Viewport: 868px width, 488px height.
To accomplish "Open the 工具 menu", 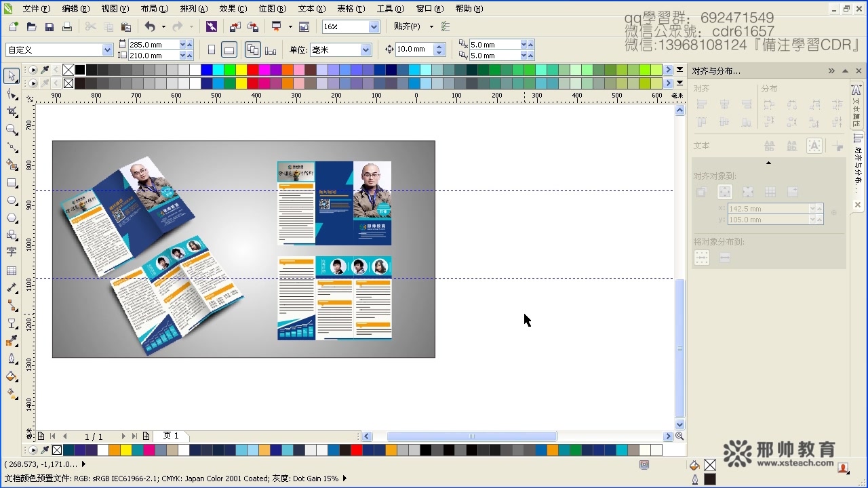I will 390,9.
